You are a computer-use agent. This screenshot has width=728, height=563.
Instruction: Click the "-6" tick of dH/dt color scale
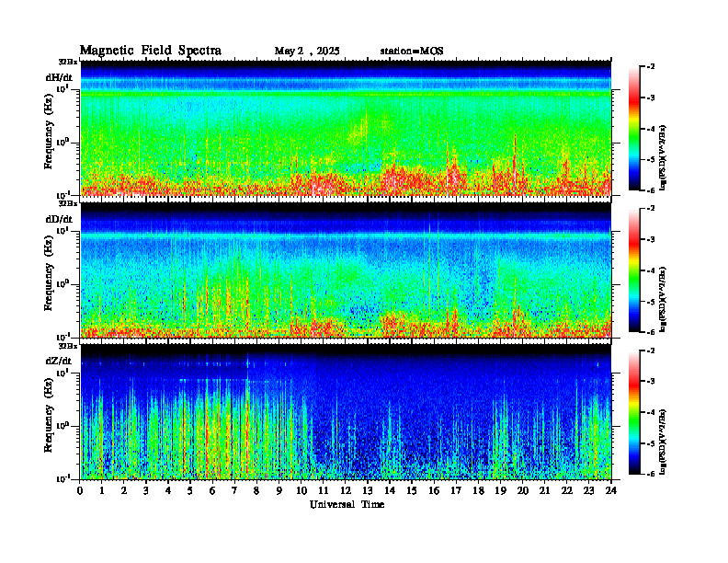pos(651,190)
